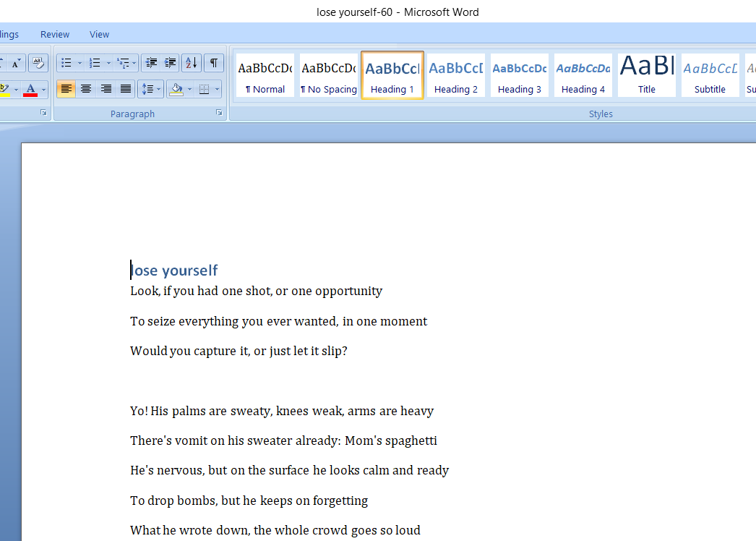This screenshot has height=541, width=756.
Task: Switch to the Review tab
Action: tap(55, 34)
